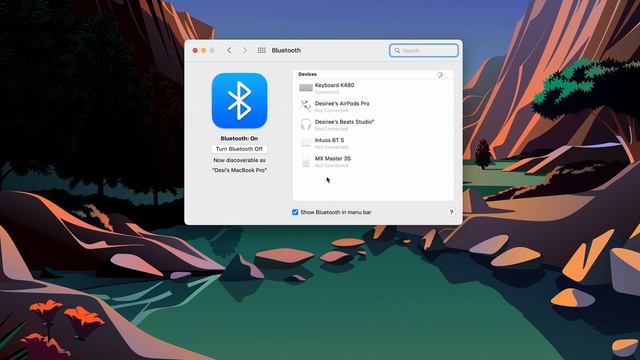
Task: Go forward with the right chevron
Action: click(x=244, y=50)
